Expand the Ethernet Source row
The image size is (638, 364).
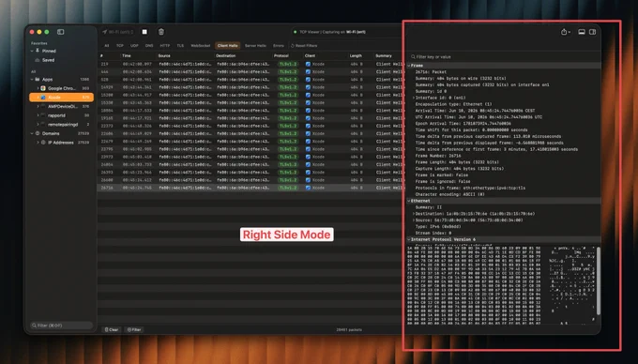tap(414, 220)
